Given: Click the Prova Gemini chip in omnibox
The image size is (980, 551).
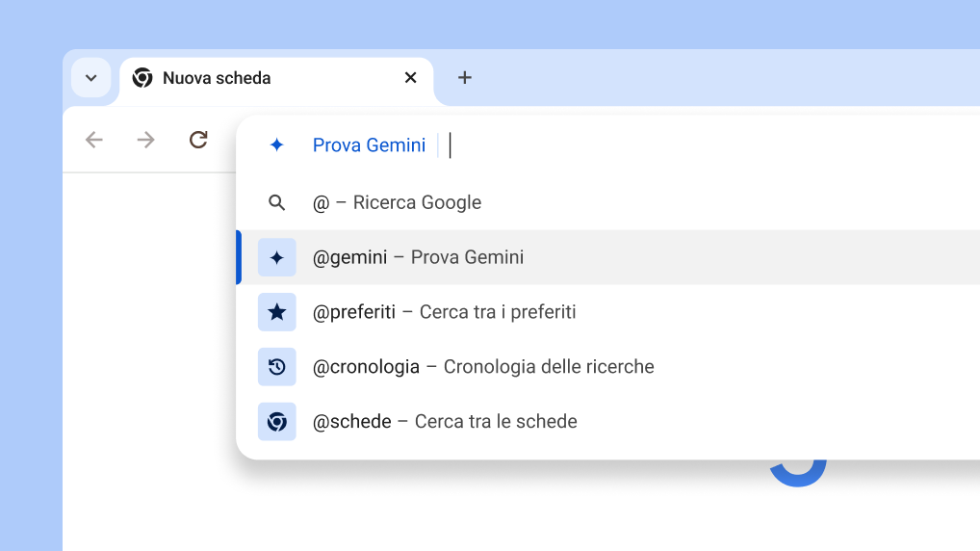Looking at the screenshot, I should click(369, 145).
